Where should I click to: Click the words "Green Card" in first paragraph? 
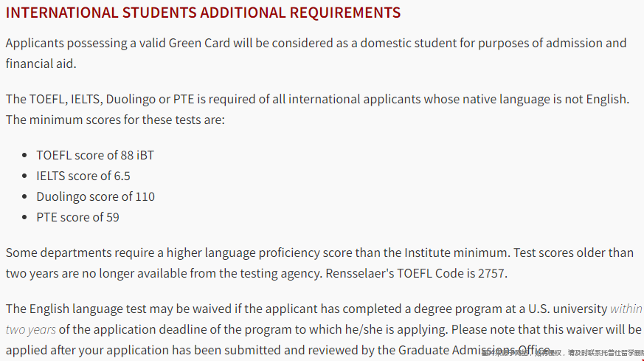[x=199, y=43]
